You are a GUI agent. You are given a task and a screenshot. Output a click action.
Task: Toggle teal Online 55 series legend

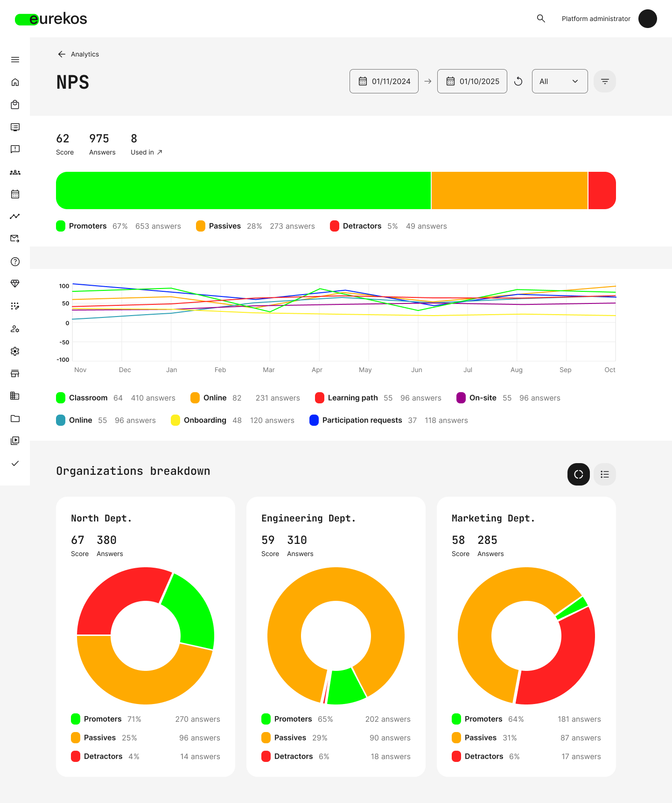(x=106, y=420)
